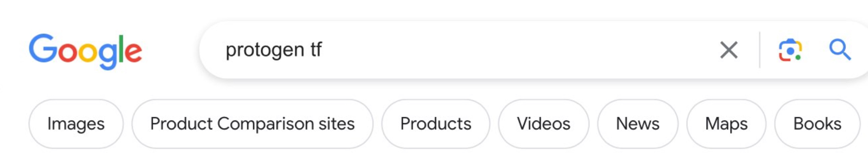Image resolution: width=868 pixels, height=157 pixels.
Task: Switch to the Products results chip
Action: click(436, 124)
